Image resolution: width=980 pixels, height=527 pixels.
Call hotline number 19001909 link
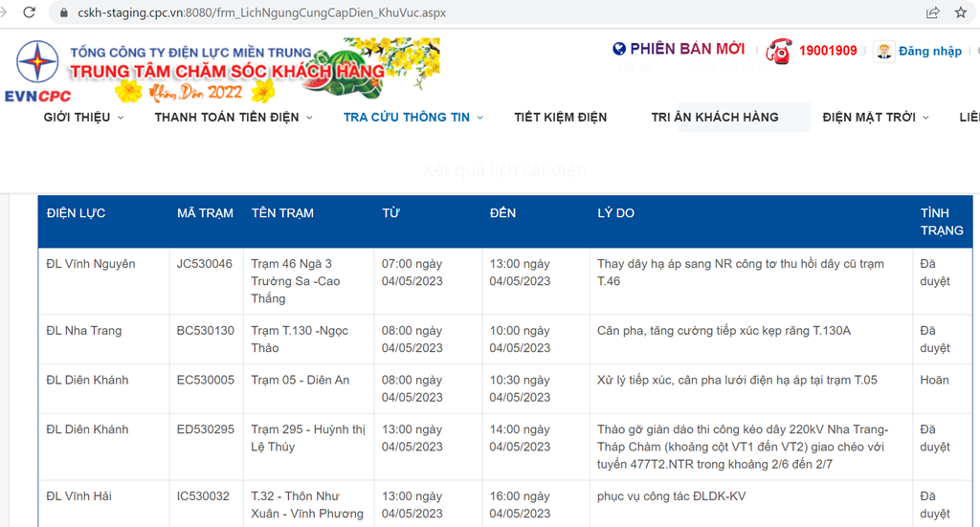pyautogui.click(x=828, y=51)
